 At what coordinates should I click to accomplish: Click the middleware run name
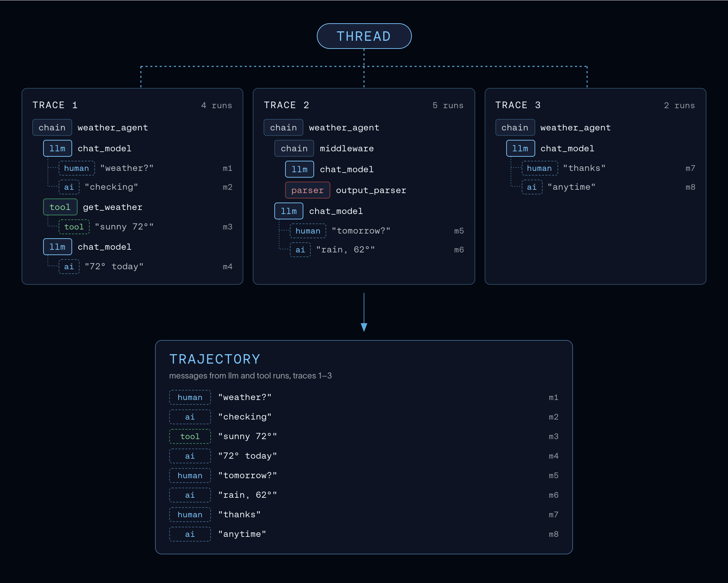347,149
